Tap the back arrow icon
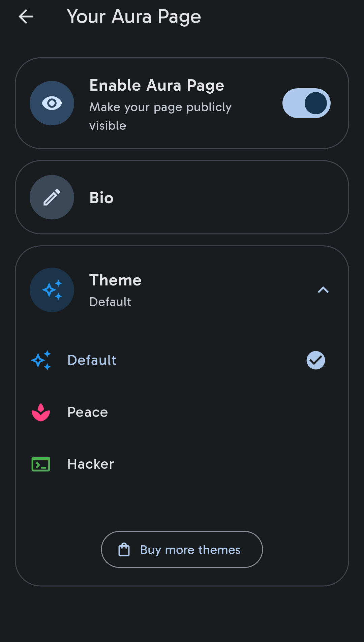The image size is (364, 642). 26,17
